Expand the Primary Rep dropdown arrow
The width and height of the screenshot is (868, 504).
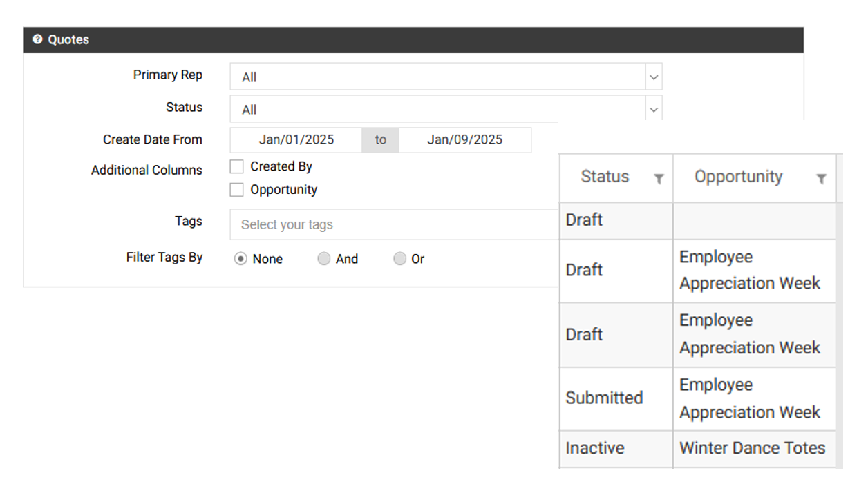coord(653,77)
